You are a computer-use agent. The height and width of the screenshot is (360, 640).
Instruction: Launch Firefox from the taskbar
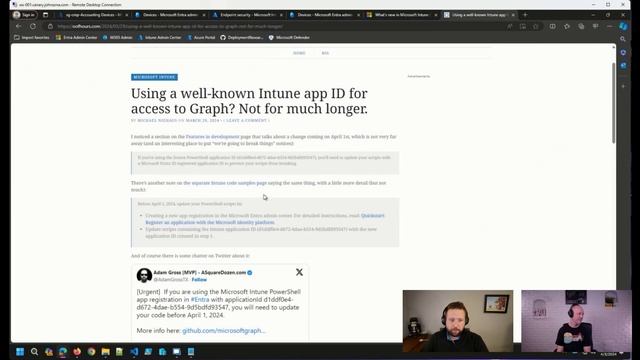[x=77, y=351]
